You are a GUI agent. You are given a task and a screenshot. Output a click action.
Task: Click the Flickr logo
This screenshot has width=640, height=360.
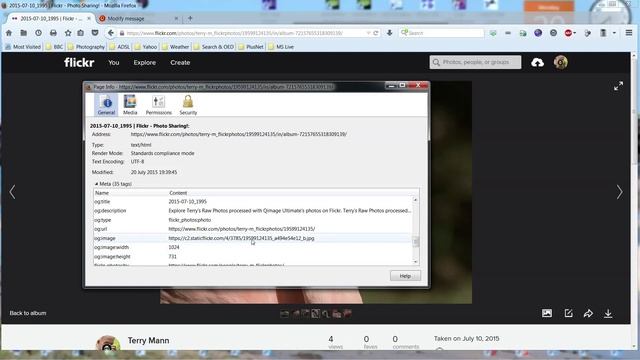pyautogui.click(x=79, y=62)
